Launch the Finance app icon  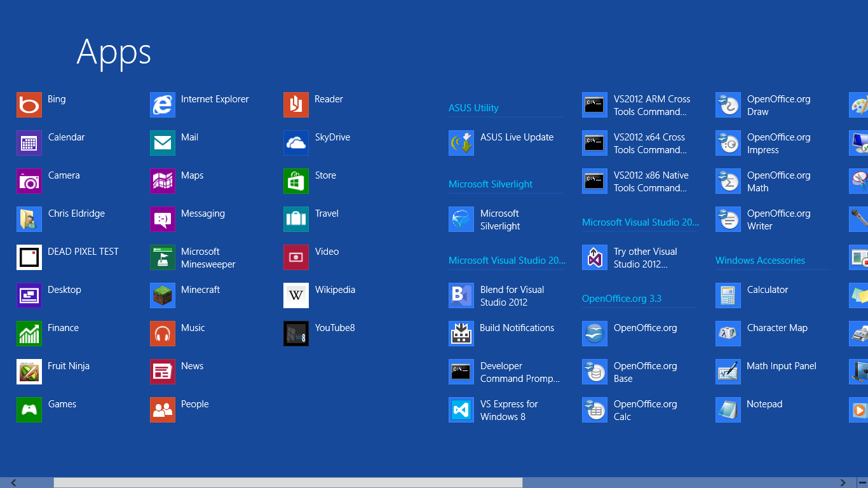coord(29,334)
